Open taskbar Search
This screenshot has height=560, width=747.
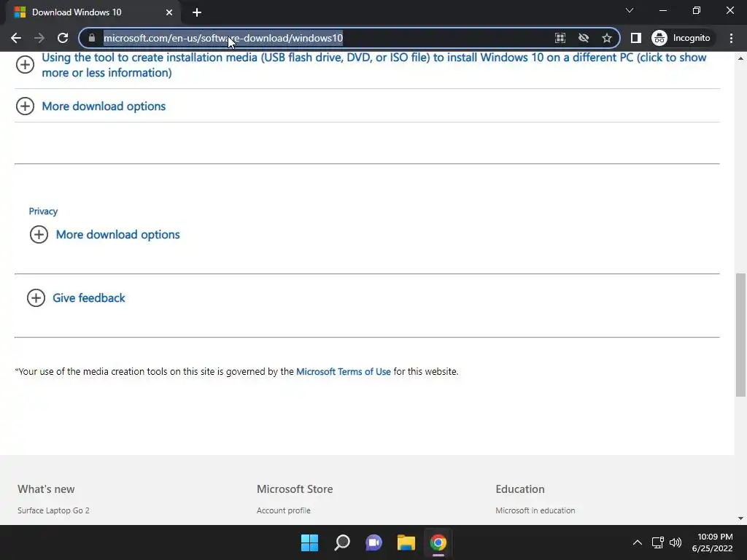(x=342, y=542)
